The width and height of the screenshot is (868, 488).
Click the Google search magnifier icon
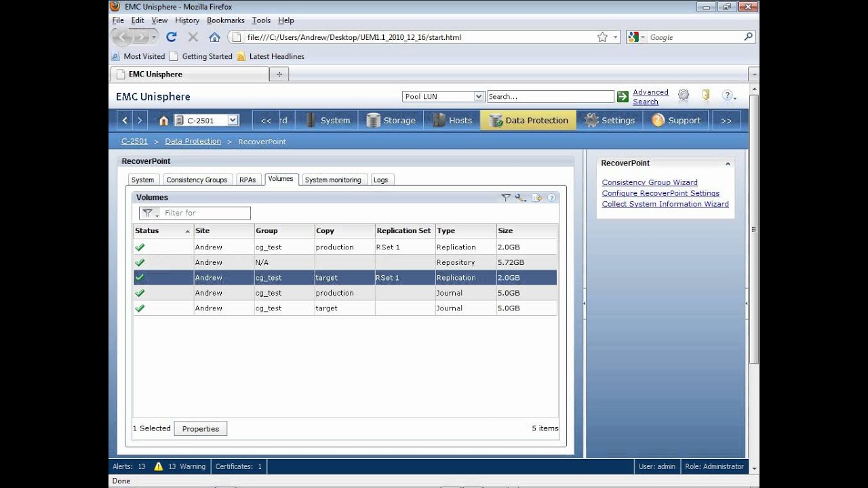click(x=748, y=37)
